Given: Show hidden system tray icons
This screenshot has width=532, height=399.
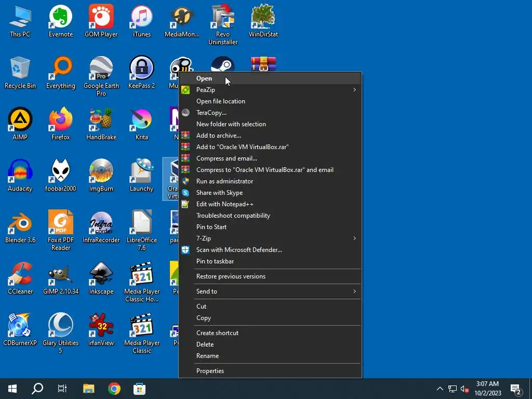Looking at the screenshot, I should coord(440,389).
